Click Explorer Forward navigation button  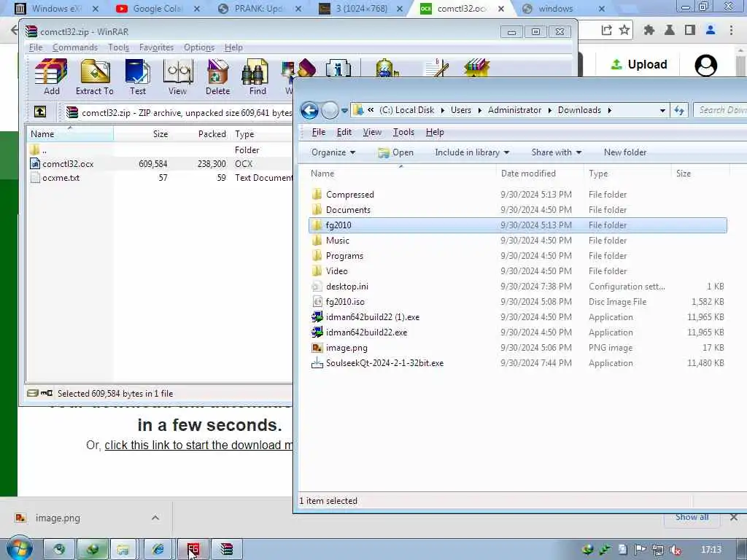pos(330,111)
